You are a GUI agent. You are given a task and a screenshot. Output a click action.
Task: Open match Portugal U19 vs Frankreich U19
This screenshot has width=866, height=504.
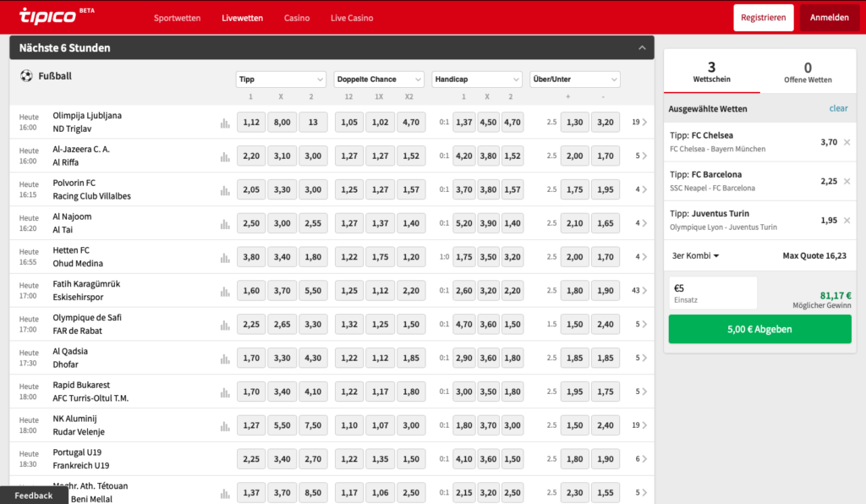point(81,458)
